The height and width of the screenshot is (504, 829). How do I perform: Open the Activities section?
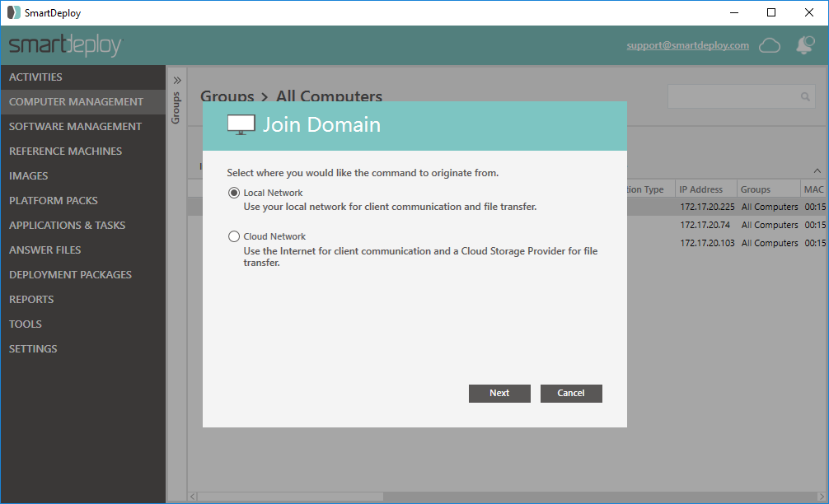tap(83, 77)
